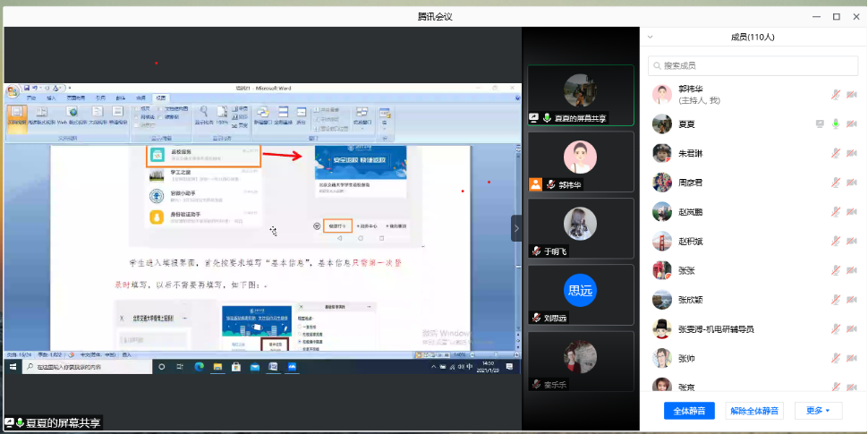The width and height of the screenshot is (868, 434).
Task: Open 引用 tab in shared Word ribbon
Action: pos(100,98)
